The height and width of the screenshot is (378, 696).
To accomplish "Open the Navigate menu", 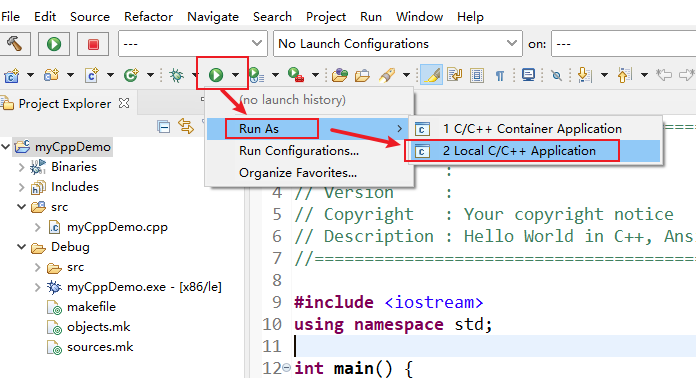I will point(213,17).
